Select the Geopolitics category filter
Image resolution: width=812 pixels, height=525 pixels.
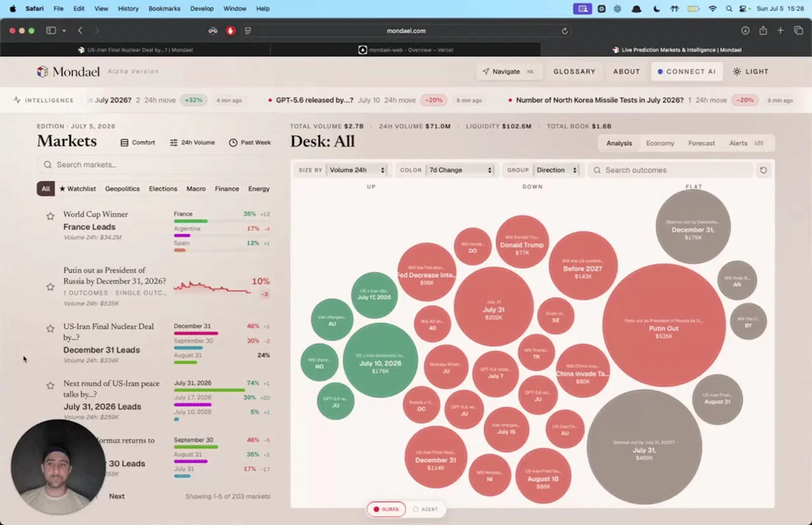click(122, 189)
